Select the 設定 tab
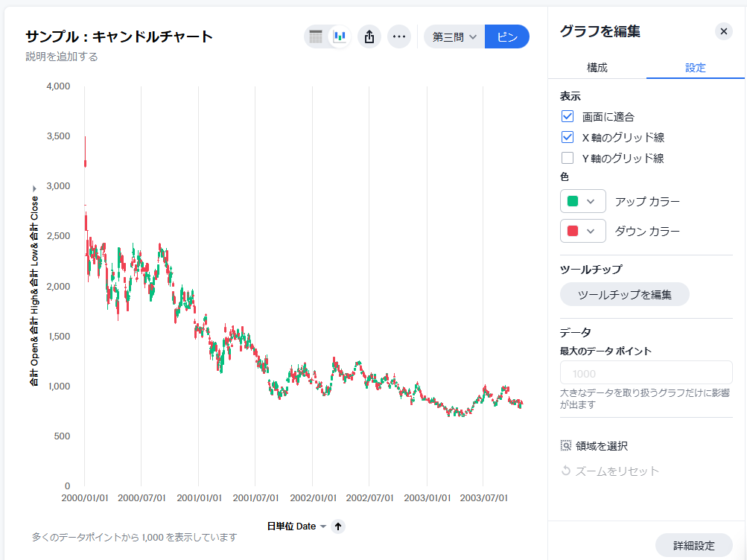The height and width of the screenshot is (560, 747). (696, 67)
